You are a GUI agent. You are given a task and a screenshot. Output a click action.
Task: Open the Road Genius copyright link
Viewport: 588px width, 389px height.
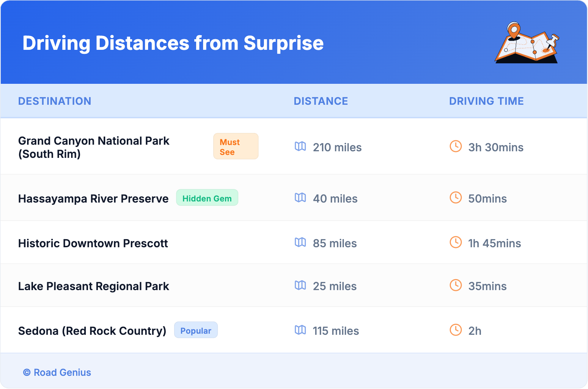tap(57, 373)
